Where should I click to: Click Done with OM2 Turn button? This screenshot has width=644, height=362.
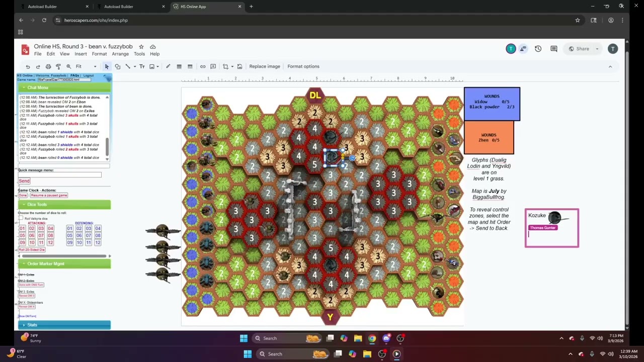tap(31, 285)
